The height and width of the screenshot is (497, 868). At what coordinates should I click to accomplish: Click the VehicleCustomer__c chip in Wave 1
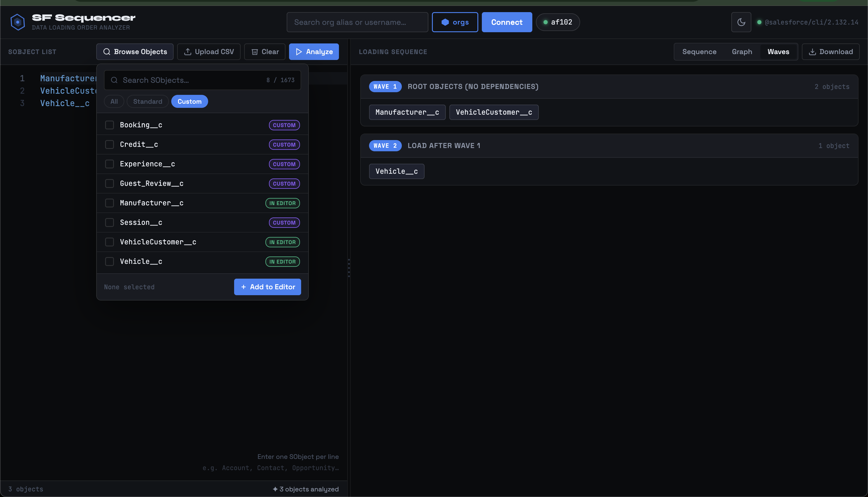click(494, 112)
